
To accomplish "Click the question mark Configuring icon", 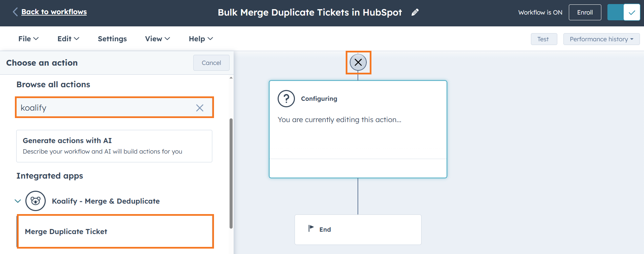I will pos(286,99).
